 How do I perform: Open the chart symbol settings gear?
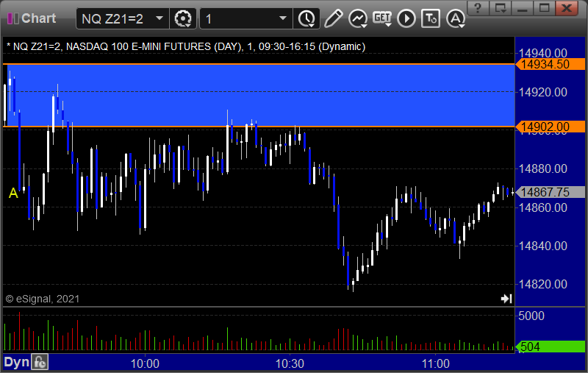pos(183,18)
